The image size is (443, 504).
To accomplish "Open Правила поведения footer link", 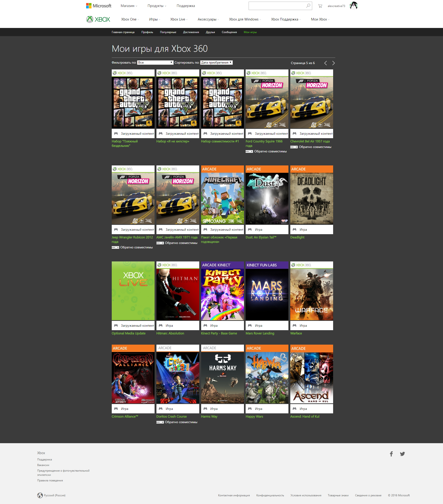I will 50,480.
